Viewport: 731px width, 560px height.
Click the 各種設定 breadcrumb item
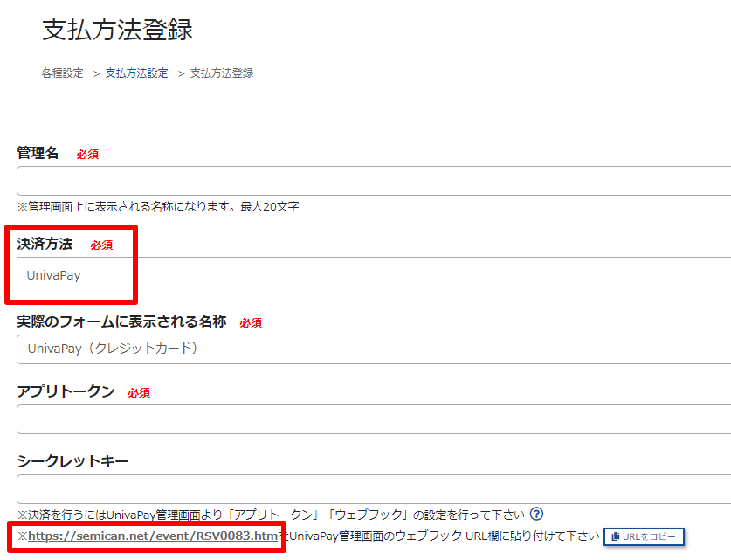pos(63,73)
